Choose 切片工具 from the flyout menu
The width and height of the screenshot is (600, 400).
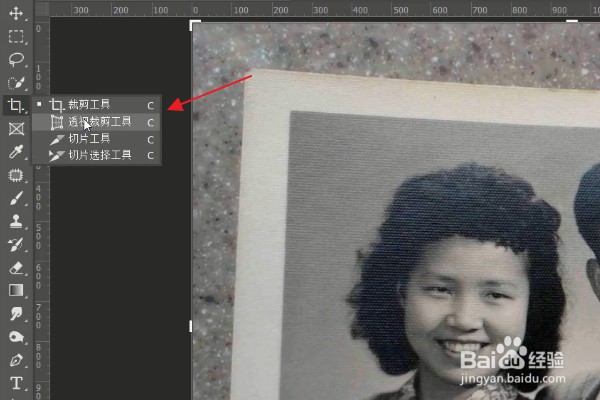point(96,139)
